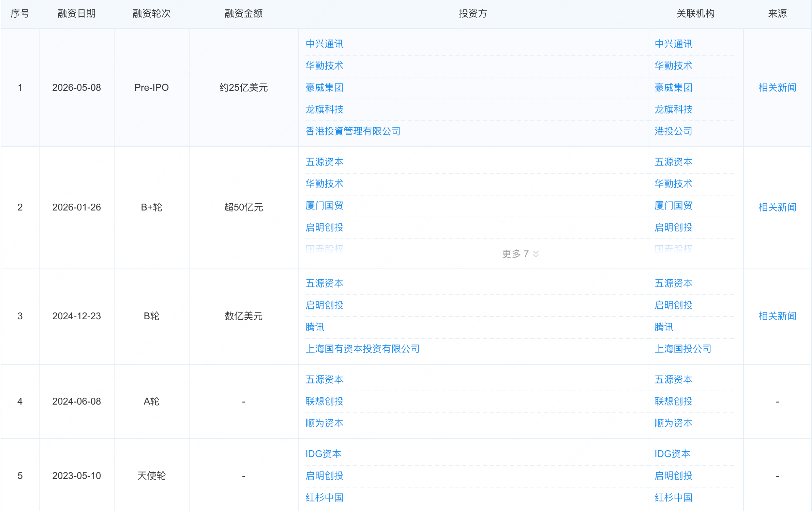
Task: Open 中兴通讯 in 关联机构 column
Action: click(x=674, y=44)
